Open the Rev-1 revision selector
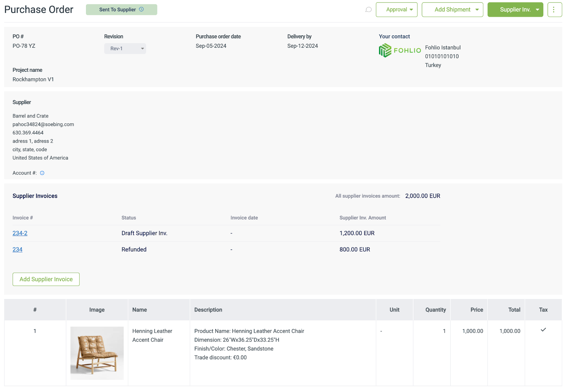This screenshot has width=566, height=392. [125, 48]
